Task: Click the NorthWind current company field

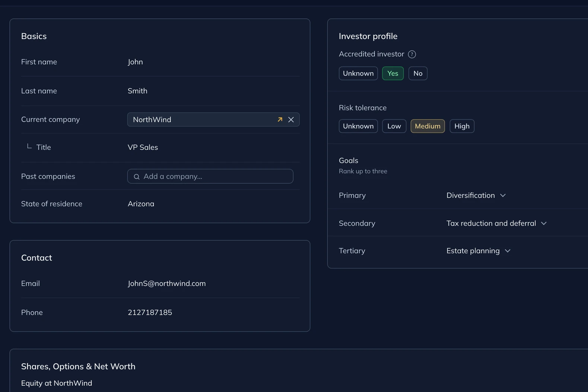Action: tap(213, 119)
